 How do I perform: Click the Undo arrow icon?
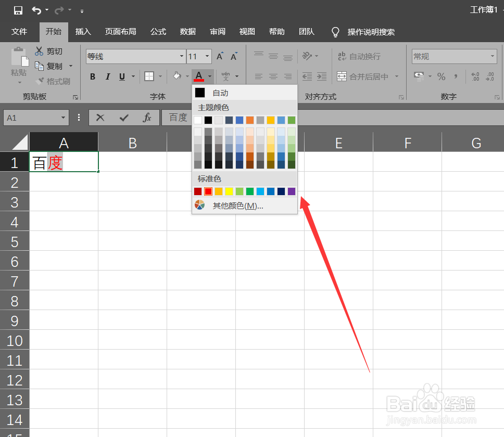(36, 10)
